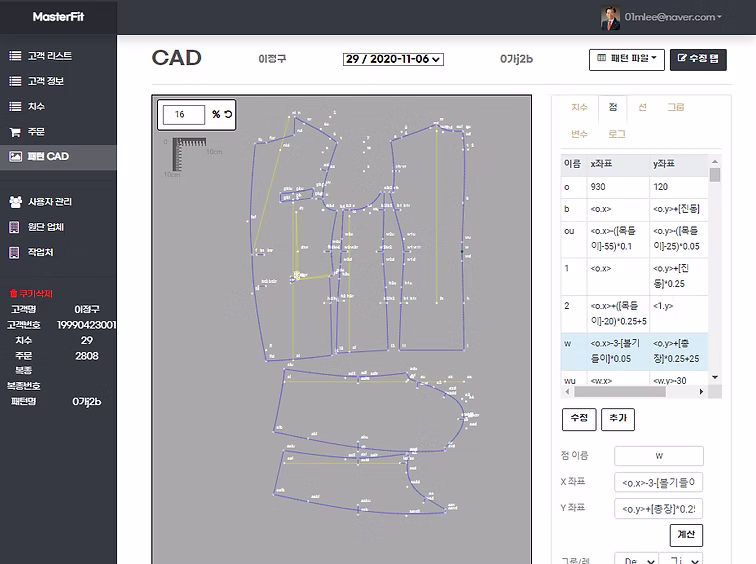756x564 pixels.
Task: Click the 사용자 관리 users icon
Action: point(15,202)
